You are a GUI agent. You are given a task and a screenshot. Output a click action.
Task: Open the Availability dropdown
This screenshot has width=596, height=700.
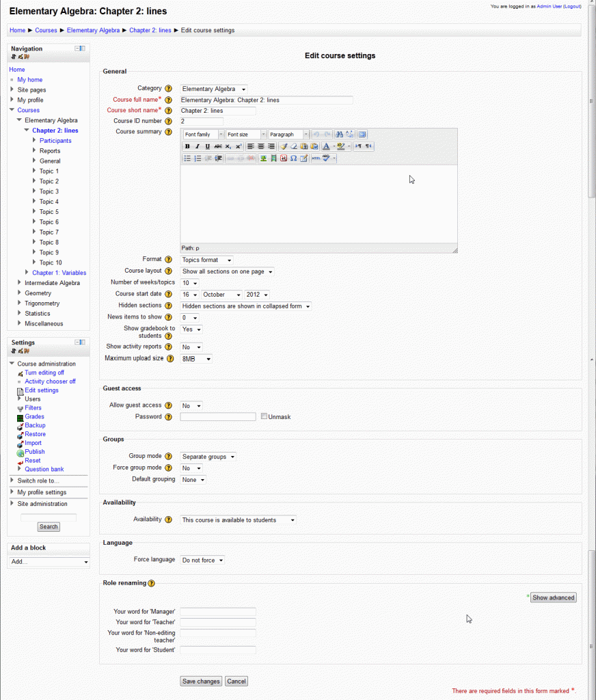pyautogui.click(x=239, y=520)
